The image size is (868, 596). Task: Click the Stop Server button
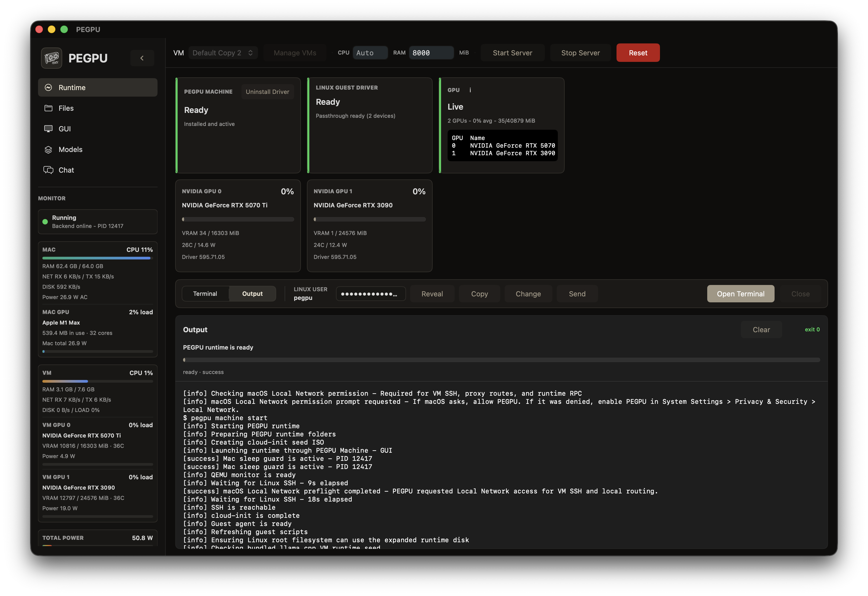580,53
